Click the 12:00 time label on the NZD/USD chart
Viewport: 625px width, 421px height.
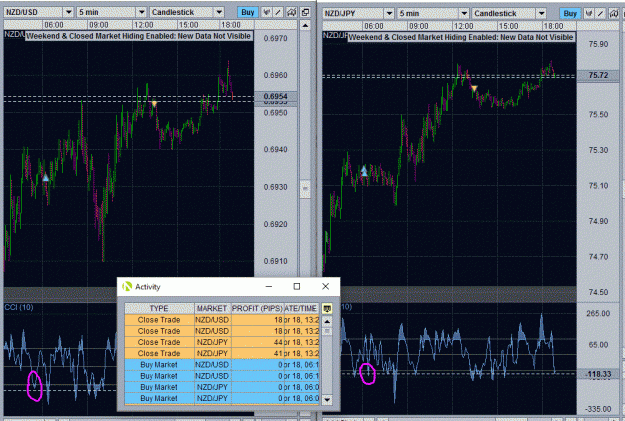(x=143, y=25)
